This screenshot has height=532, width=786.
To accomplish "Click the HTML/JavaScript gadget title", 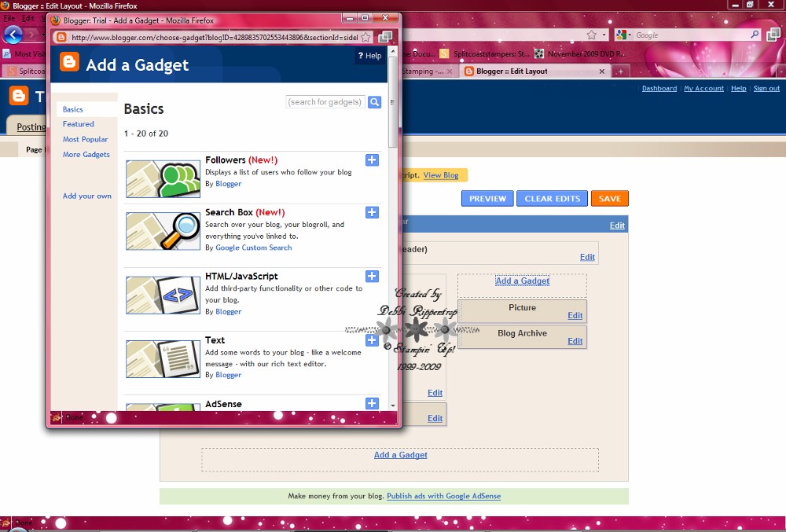I will coord(241,276).
